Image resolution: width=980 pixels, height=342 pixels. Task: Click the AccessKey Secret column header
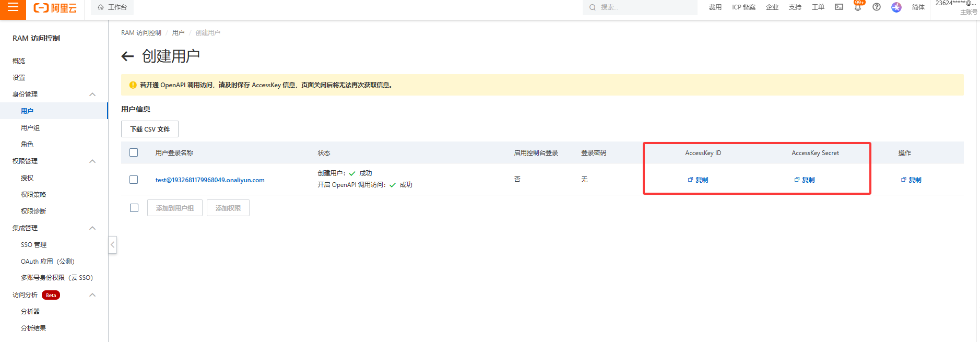(815, 153)
